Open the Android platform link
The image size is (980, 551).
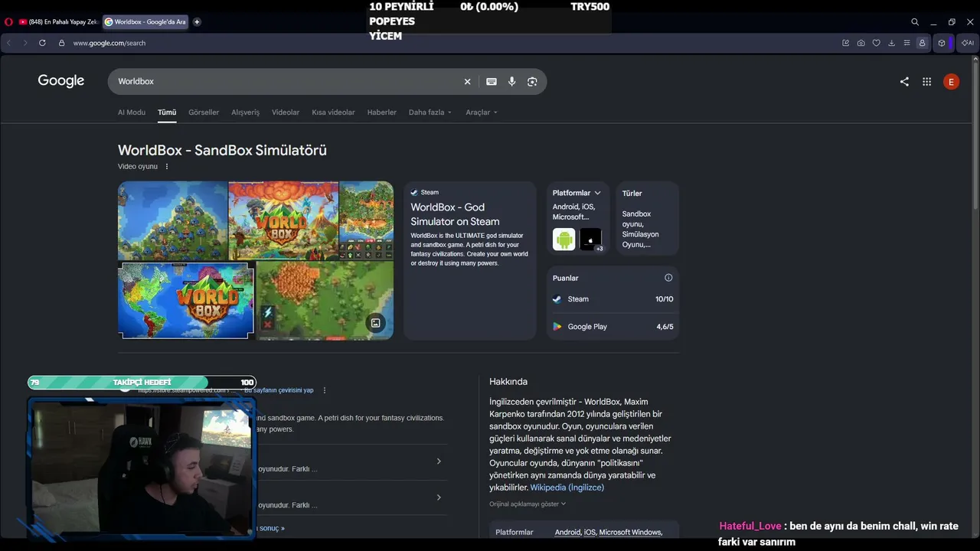[x=567, y=533]
